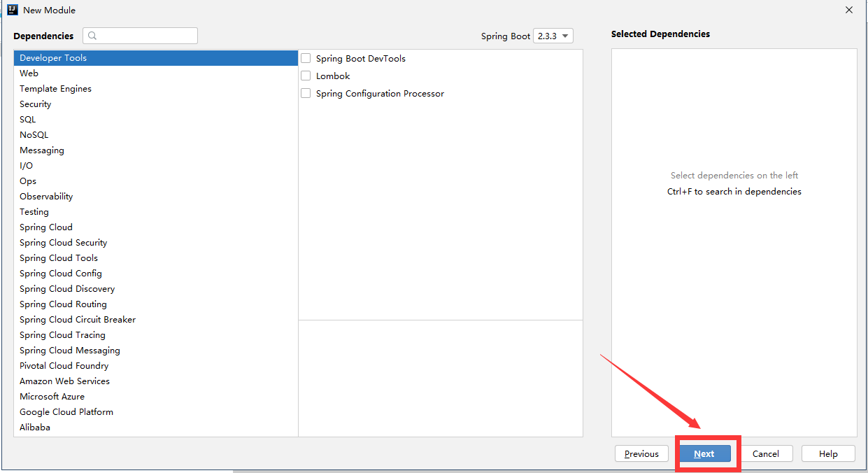Choose the Security category
This screenshot has width=868, height=473.
point(36,104)
